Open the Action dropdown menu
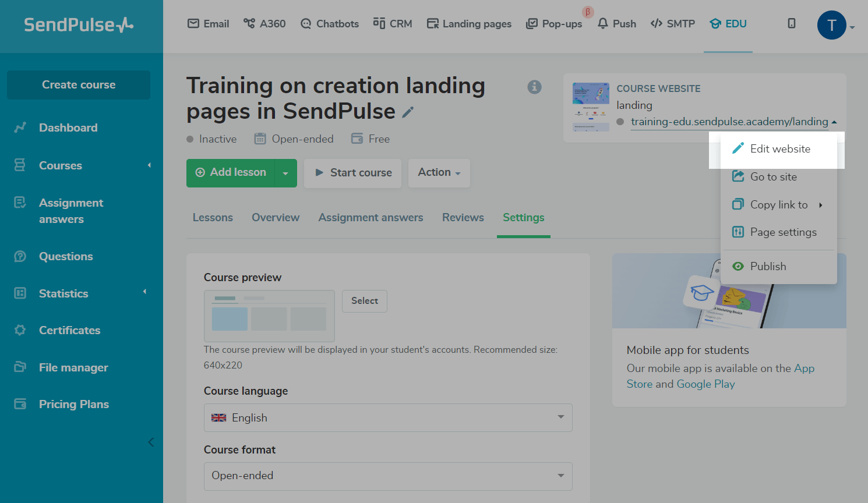 click(x=439, y=173)
